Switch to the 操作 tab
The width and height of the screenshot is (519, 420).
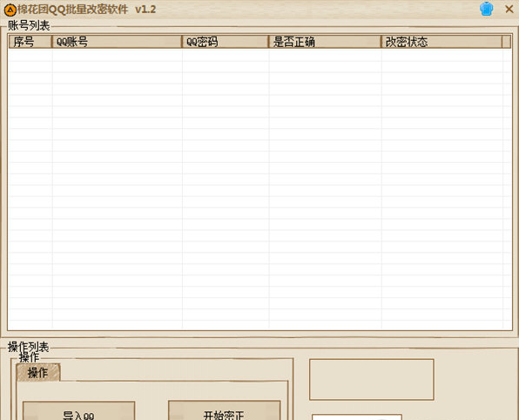38,372
